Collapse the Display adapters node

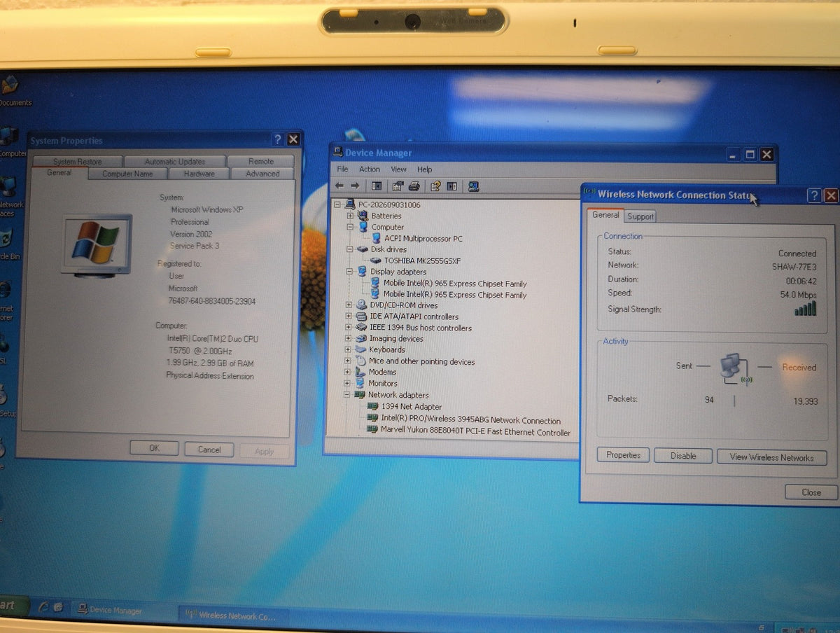pyautogui.click(x=349, y=272)
